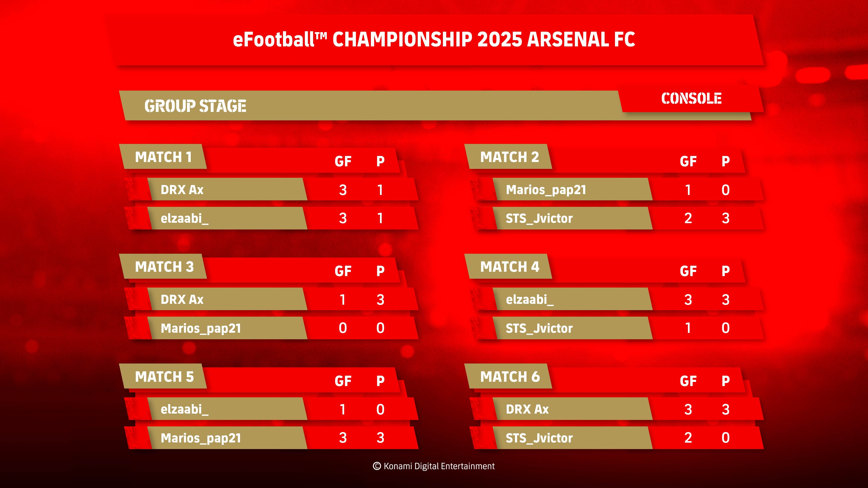
Task: Click the eFootball Championship 2025 Arsenal FC title
Action: click(x=434, y=39)
